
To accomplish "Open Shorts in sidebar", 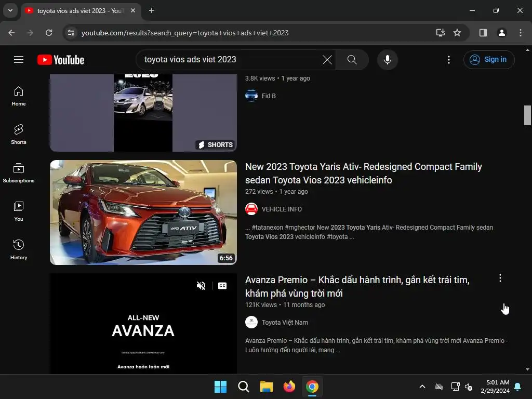I will tap(19, 135).
